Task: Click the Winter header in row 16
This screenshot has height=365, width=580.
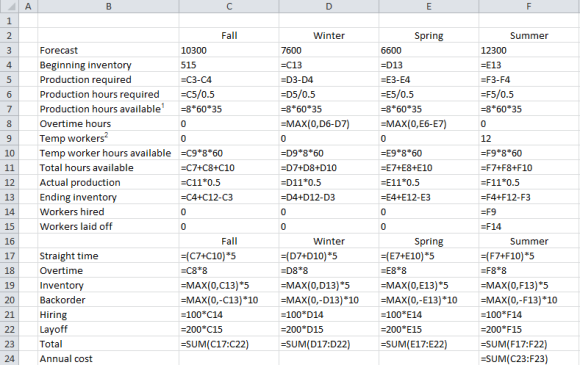Action: click(329, 241)
